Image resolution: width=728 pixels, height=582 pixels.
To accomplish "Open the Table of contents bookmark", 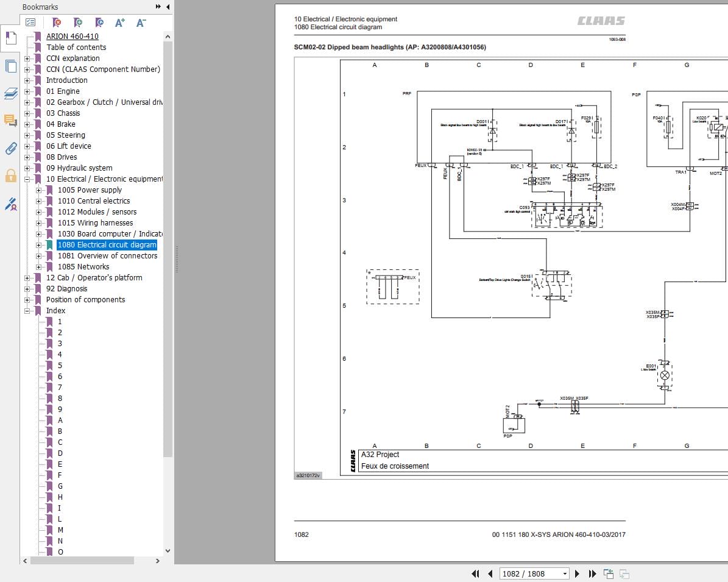I will pyautogui.click(x=76, y=48).
